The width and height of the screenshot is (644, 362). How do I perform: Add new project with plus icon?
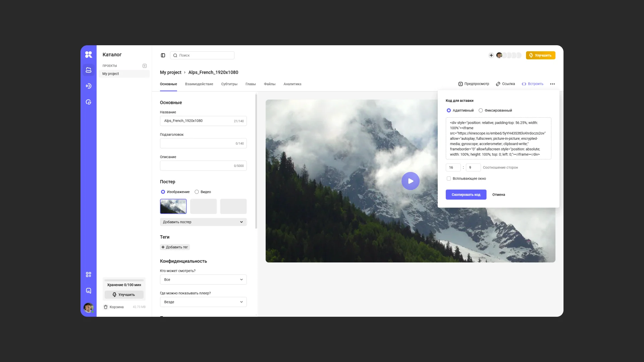pos(145,66)
